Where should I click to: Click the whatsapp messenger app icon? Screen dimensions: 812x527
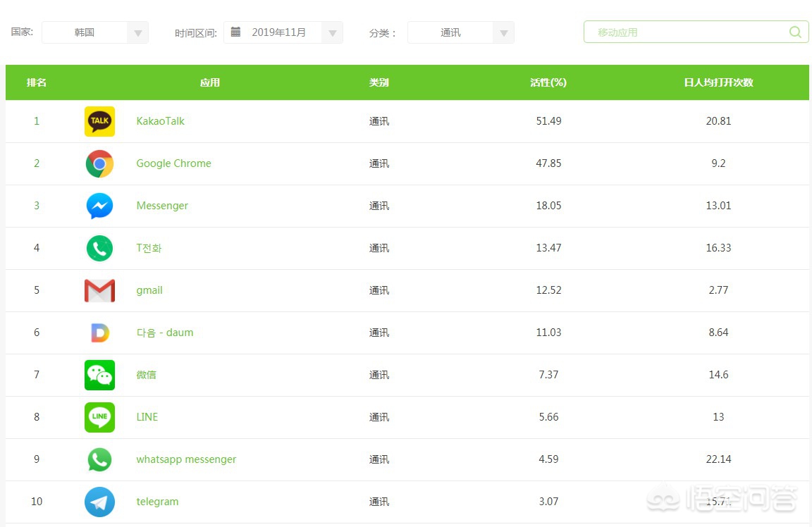99,459
